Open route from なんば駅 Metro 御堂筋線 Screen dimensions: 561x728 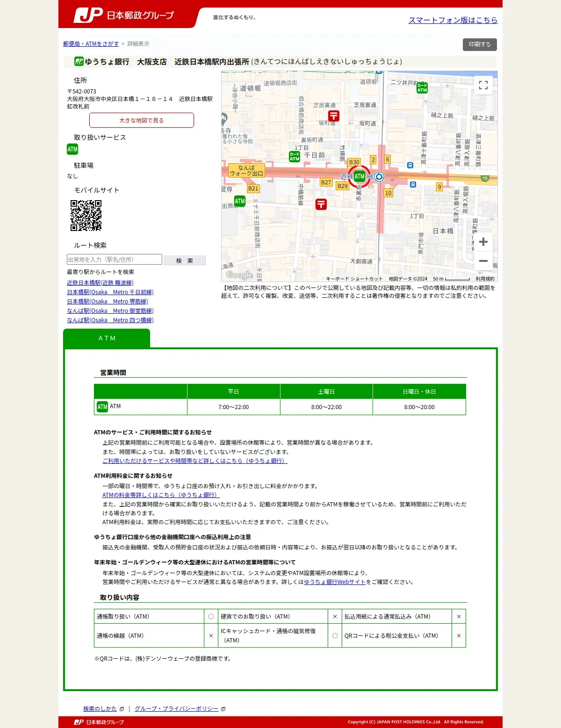point(110,311)
